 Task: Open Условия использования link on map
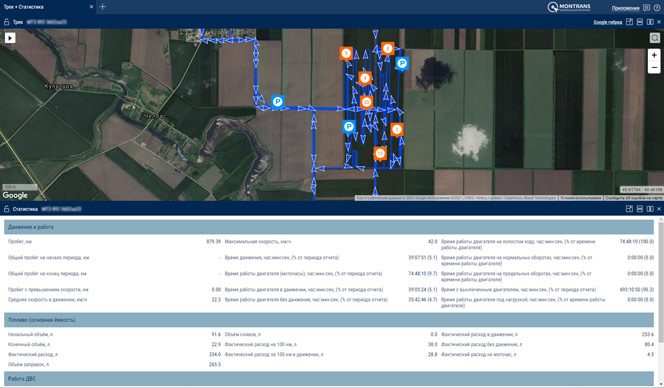tap(581, 198)
